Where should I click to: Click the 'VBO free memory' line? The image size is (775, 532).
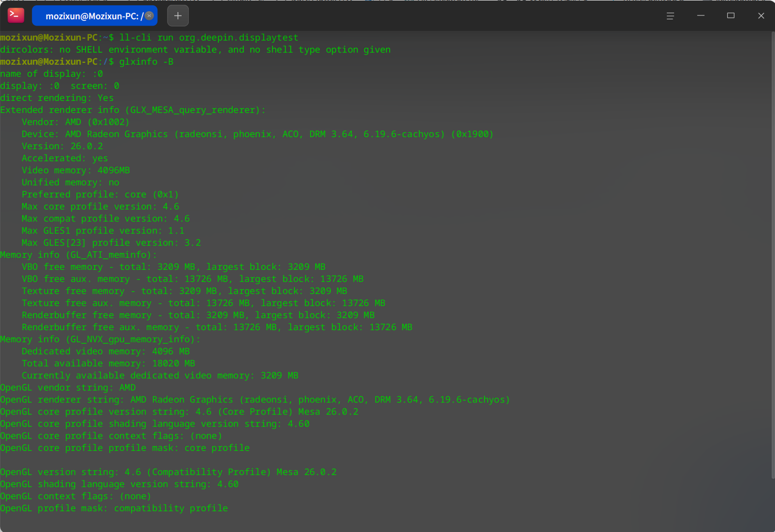pyautogui.click(x=174, y=267)
